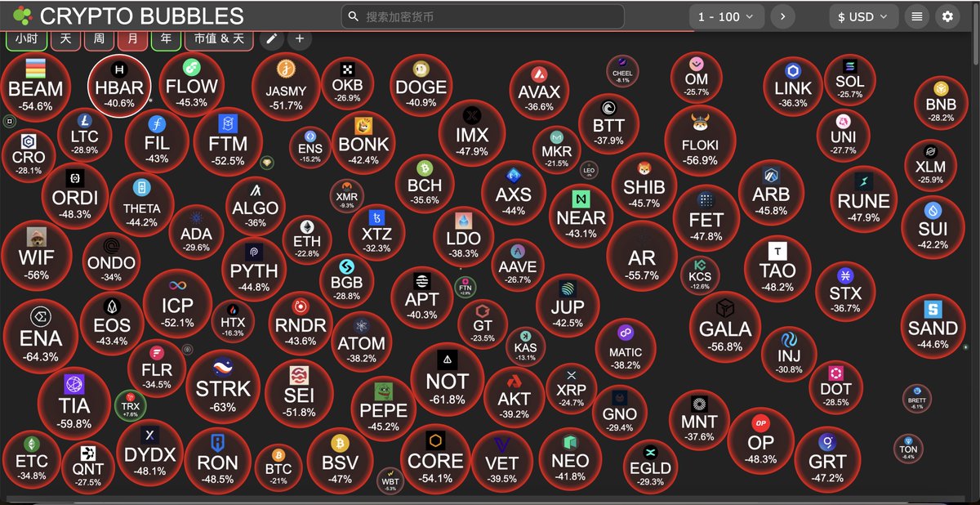This screenshot has height=505, width=980.
Task: Open the small WBT bubble
Action: click(390, 480)
